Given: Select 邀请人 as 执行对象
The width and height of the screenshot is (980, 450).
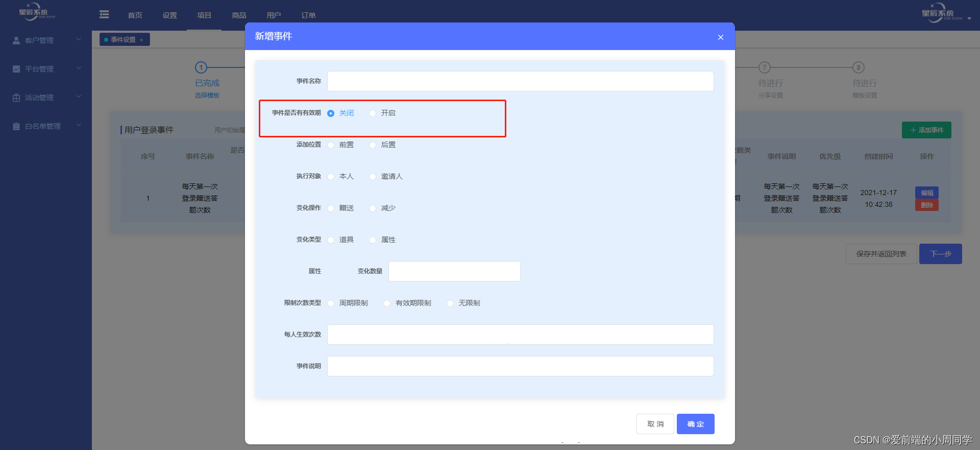Looking at the screenshot, I should pos(373,177).
